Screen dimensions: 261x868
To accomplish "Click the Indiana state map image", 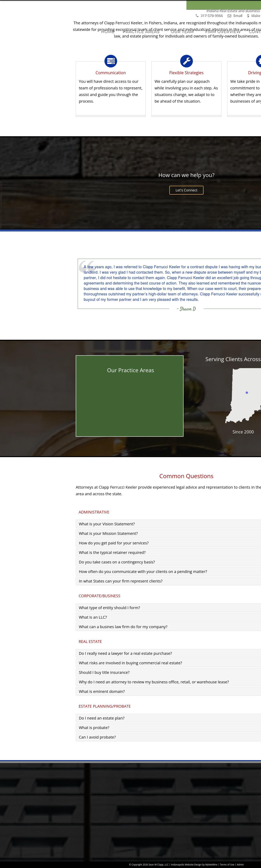I will click(243, 396).
